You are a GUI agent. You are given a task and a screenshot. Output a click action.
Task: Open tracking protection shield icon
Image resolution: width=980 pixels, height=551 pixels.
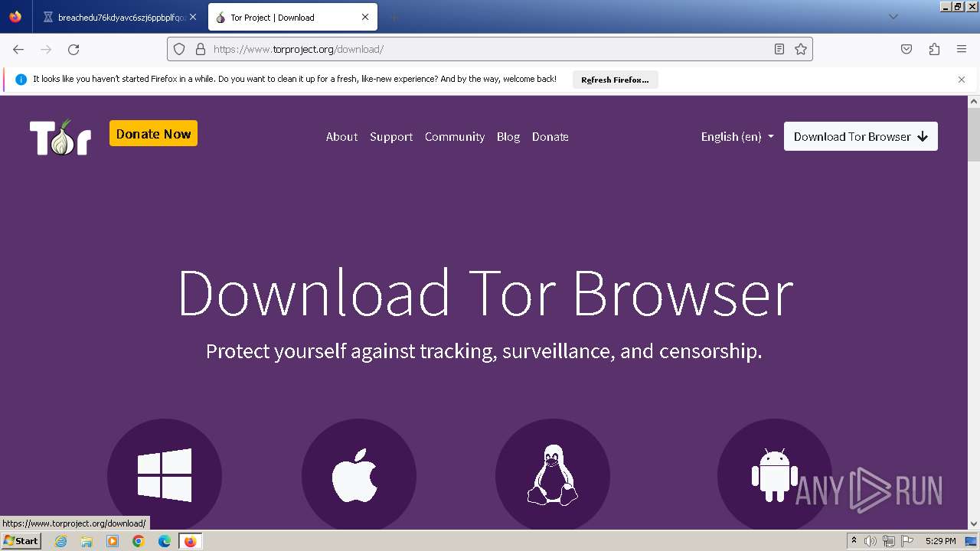click(179, 49)
